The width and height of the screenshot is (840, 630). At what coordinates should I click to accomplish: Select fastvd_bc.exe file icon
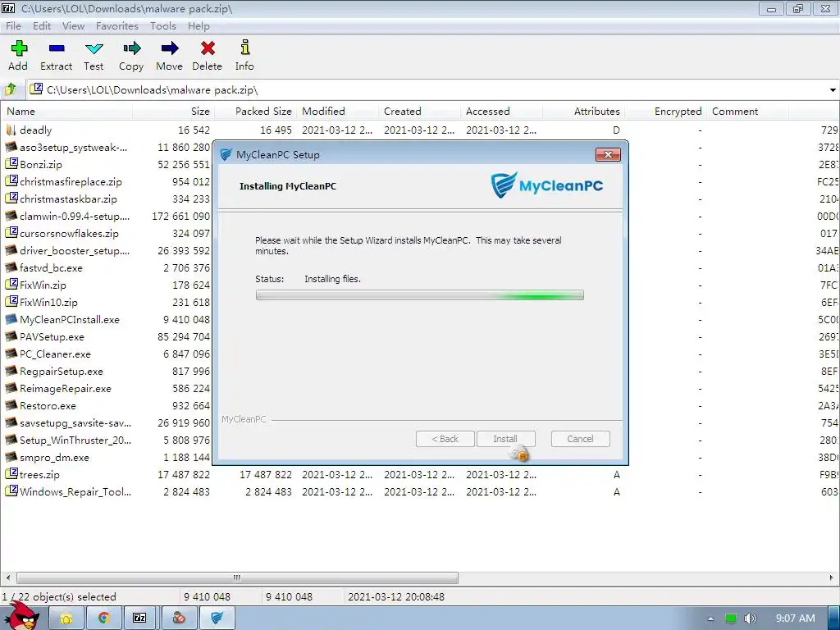coord(11,267)
